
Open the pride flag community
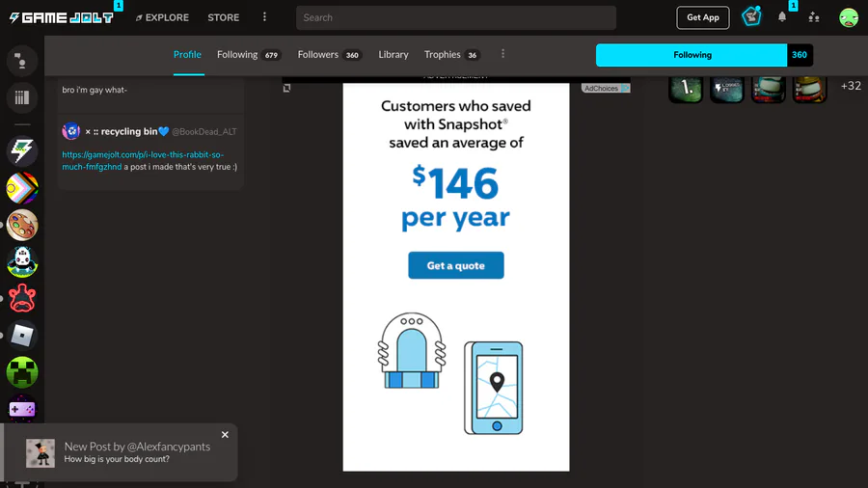click(22, 188)
